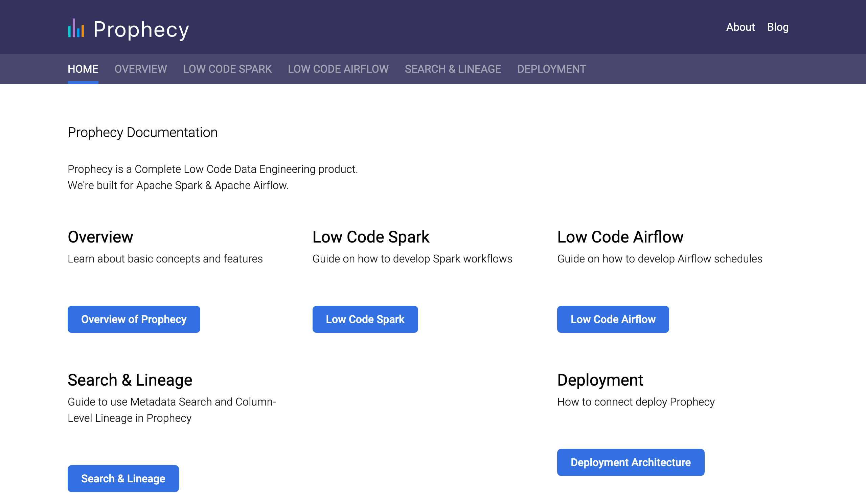
Task: Click the Prophecy bar-chart logo icon
Action: pyautogui.click(x=76, y=28)
